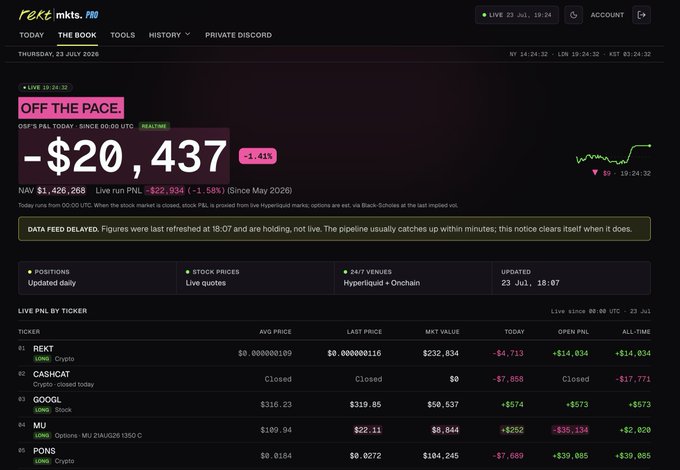Click the OFF THE PACE banner
680x470 pixels.
71,108
